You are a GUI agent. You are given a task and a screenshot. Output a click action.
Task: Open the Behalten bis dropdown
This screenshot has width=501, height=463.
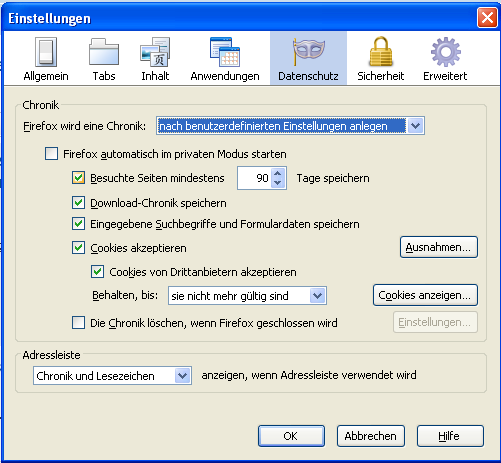point(247,296)
